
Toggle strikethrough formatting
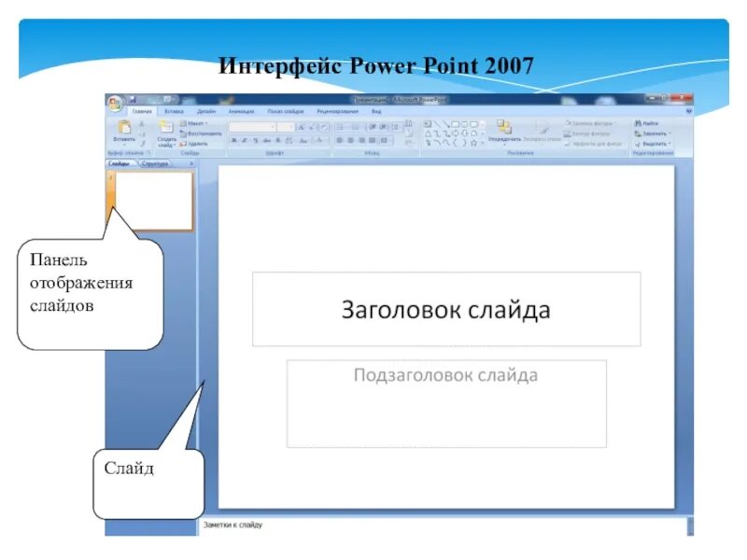(x=267, y=141)
